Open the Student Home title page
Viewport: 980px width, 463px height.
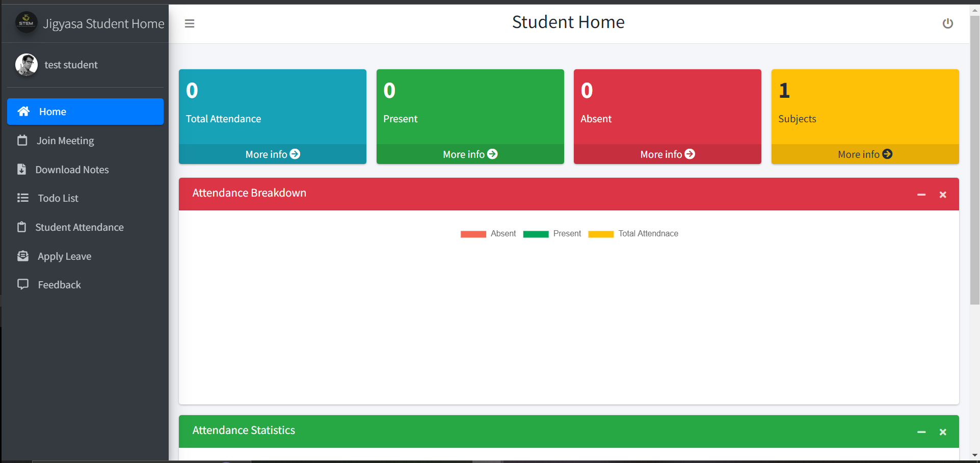tap(568, 22)
